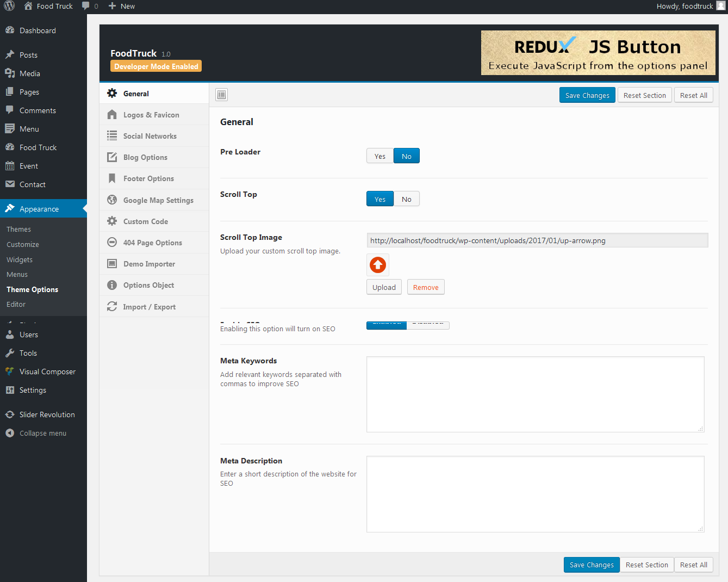
Task: Click the Scroll Top Image URL field
Action: (x=537, y=240)
